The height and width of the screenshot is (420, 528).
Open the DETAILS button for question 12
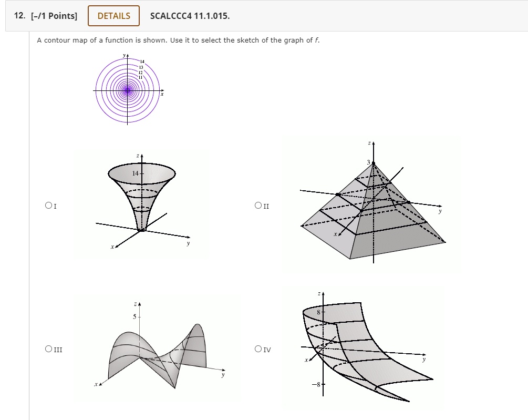113,16
